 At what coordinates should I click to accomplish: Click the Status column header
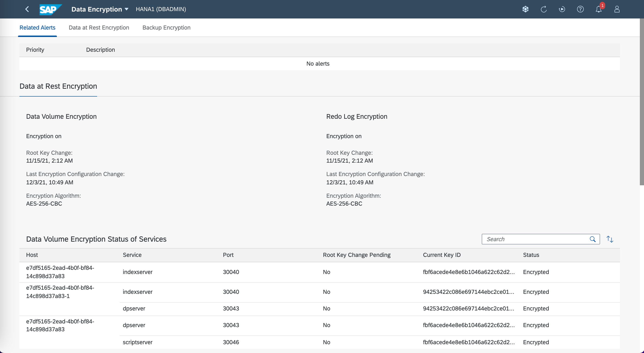[x=531, y=255]
